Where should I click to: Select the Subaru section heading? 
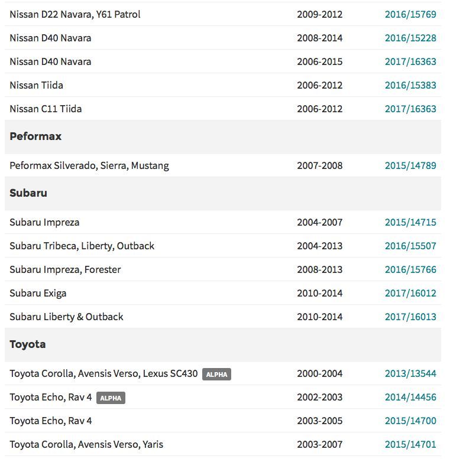(x=28, y=193)
